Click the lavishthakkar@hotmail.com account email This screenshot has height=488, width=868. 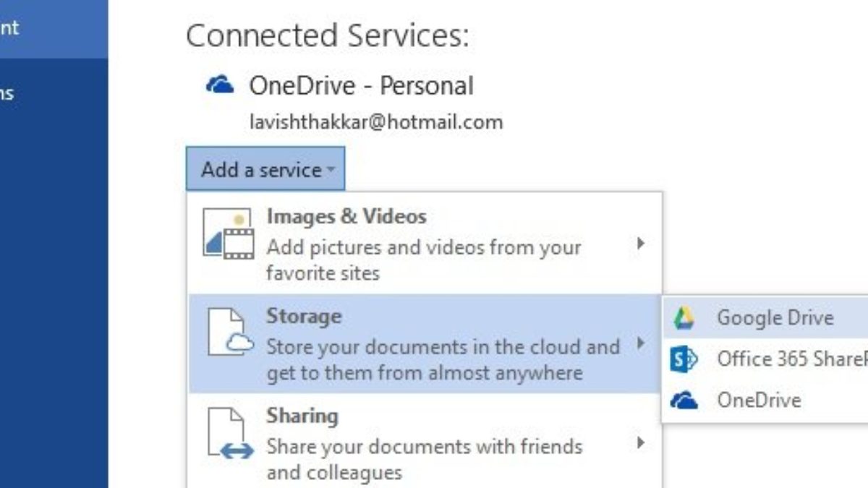click(x=375, y=122)
